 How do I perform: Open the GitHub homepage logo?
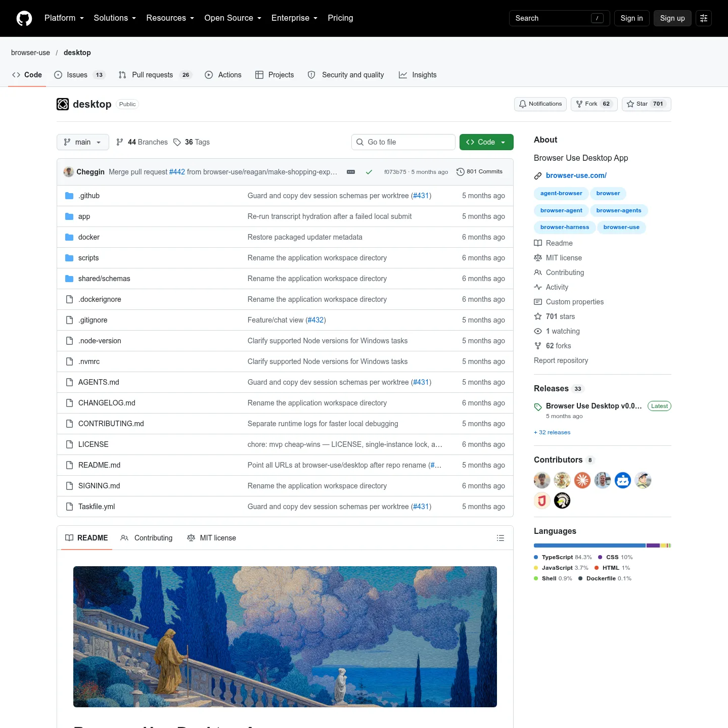coord(24,18)
